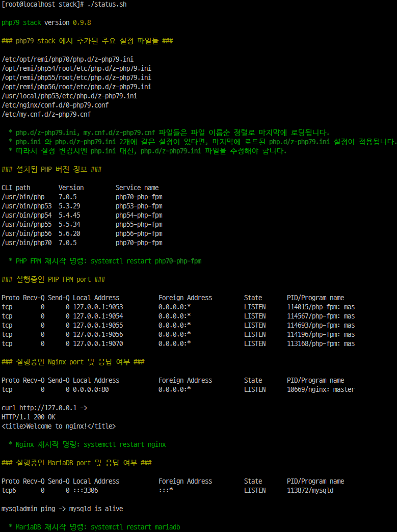Viewport: 397px width, 532px height.
Task: Click service name php56-php-fpm
Action: (139, 233)
